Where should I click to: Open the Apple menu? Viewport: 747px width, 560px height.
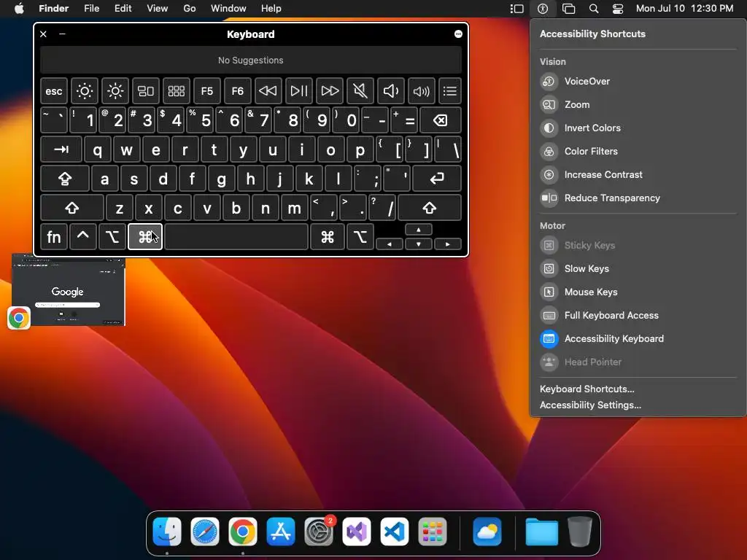click(x=19, y=8)
